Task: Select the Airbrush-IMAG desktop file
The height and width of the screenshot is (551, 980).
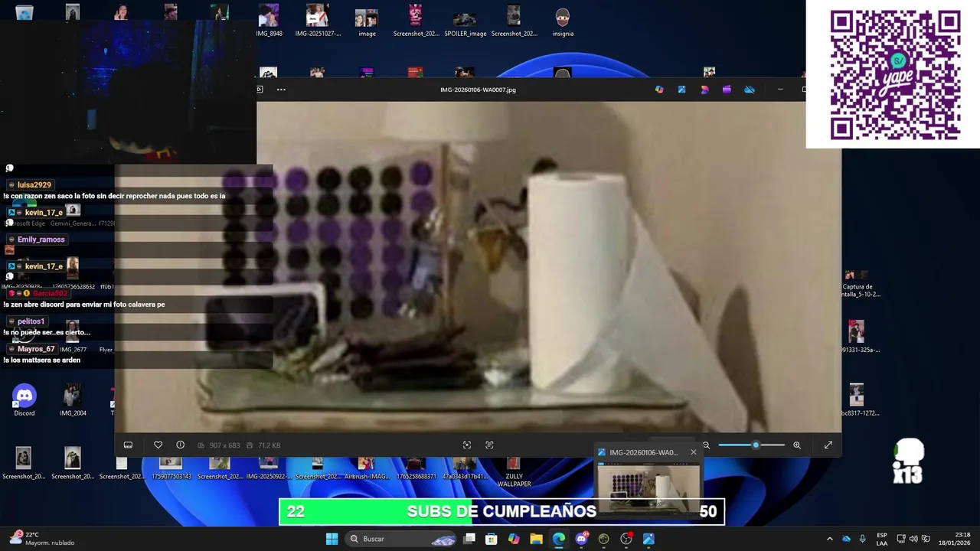Action: pyautogui.click(x=367, y=468)
